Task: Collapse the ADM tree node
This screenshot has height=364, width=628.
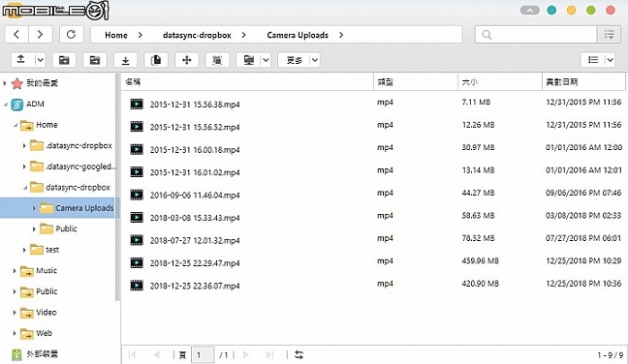Action: click(x=5, y=105)
